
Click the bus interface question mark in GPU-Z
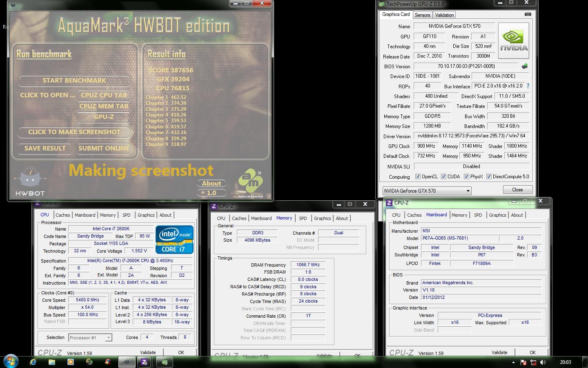point(528,86)
